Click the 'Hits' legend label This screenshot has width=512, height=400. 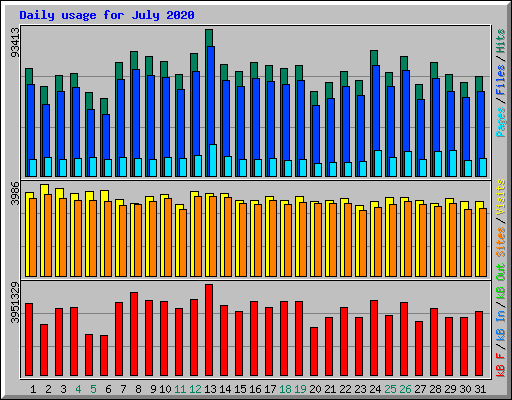501,41
